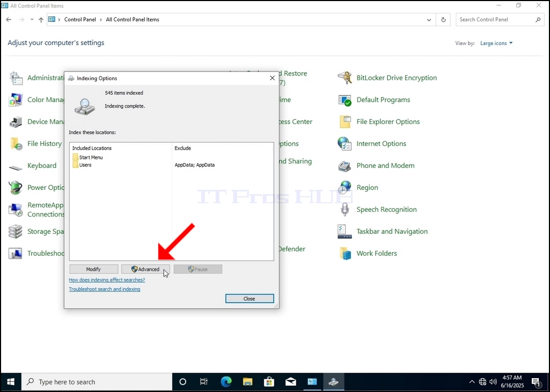Viewport: 550px width, 392px height.
Task: Open Mail app from taskbar
Action: (291, 382)
